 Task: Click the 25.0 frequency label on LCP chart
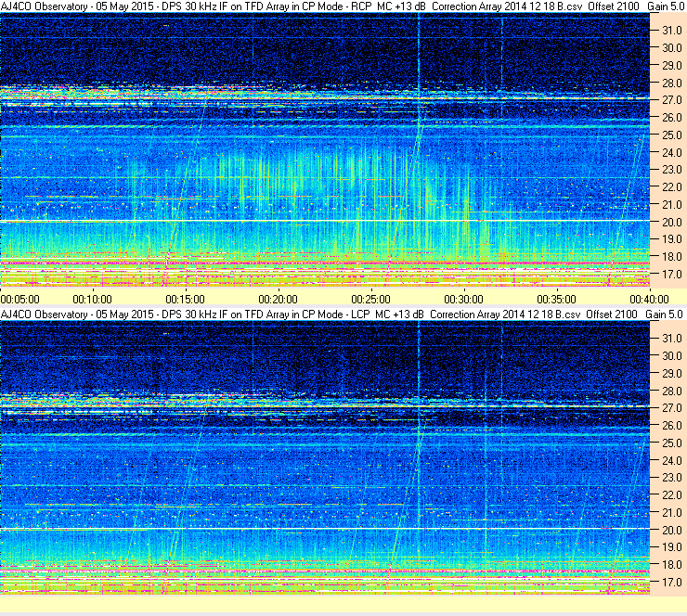(x=672, y=443)
